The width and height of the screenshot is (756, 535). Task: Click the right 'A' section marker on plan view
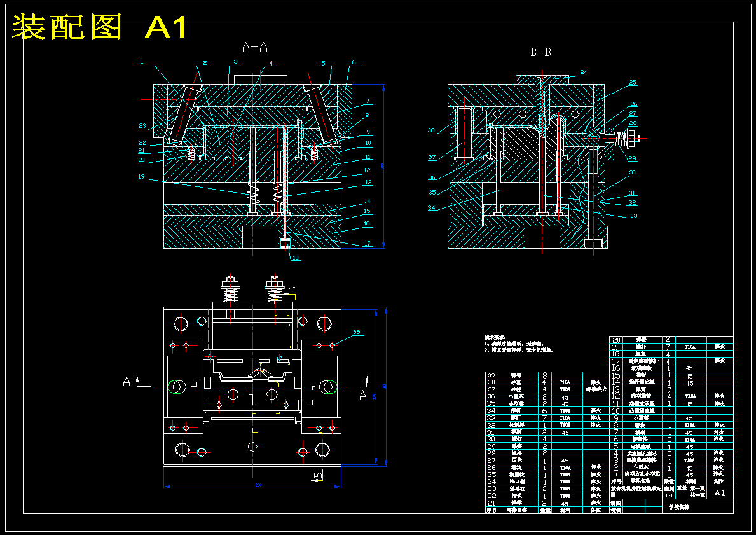click(363, 394)
